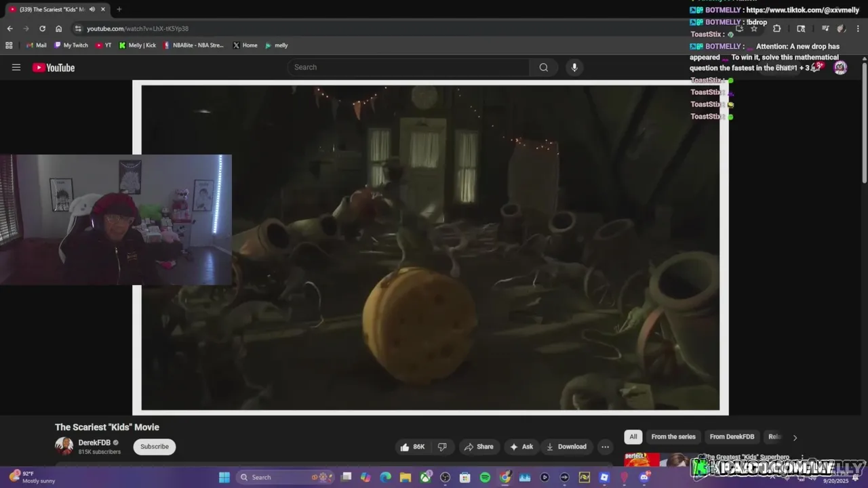Close the Scariest Kids Movie tab

pos(102,9)
